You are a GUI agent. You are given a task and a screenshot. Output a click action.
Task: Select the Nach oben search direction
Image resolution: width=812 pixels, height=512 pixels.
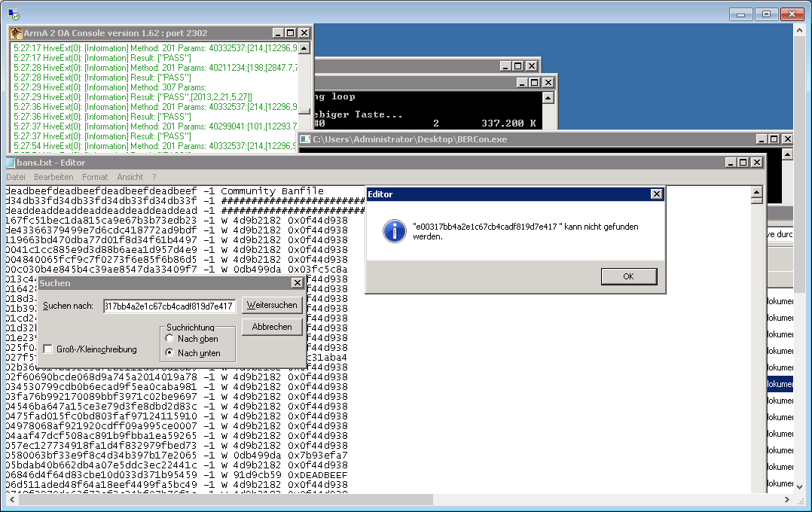[170, 339]
